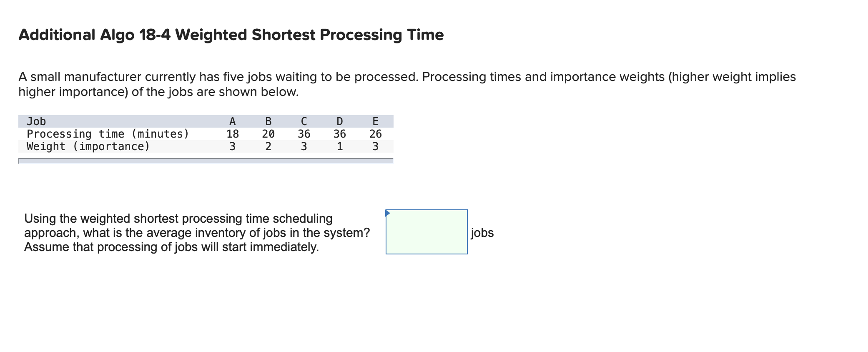This screenshot has width=868, height=352.
Task: Select job column header D
Action: 340,122
